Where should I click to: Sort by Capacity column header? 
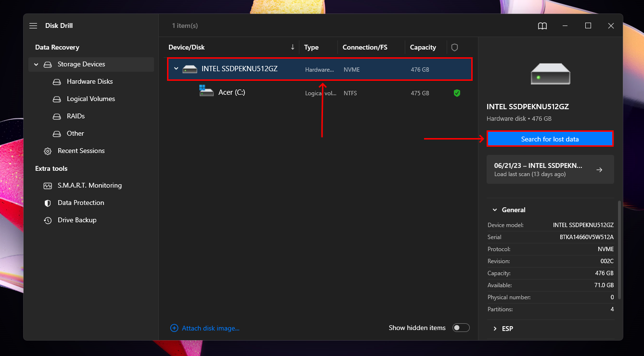tap(423, 47)
